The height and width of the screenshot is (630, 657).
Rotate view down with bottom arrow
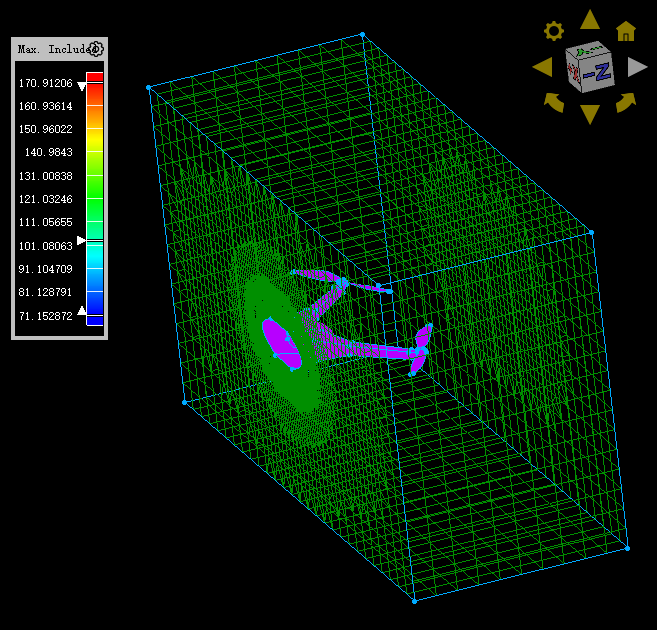[x=590, y=114]
